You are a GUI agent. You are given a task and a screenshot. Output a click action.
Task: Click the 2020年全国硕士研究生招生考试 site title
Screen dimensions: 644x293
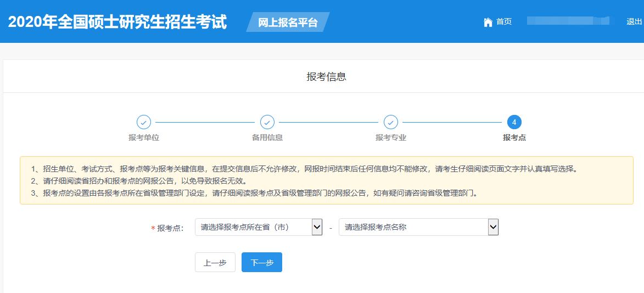[117, 22]
